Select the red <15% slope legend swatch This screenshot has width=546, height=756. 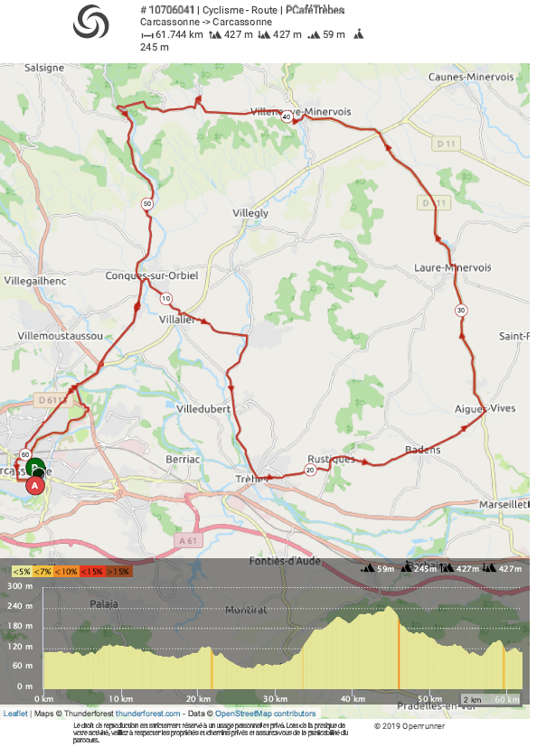93,571
